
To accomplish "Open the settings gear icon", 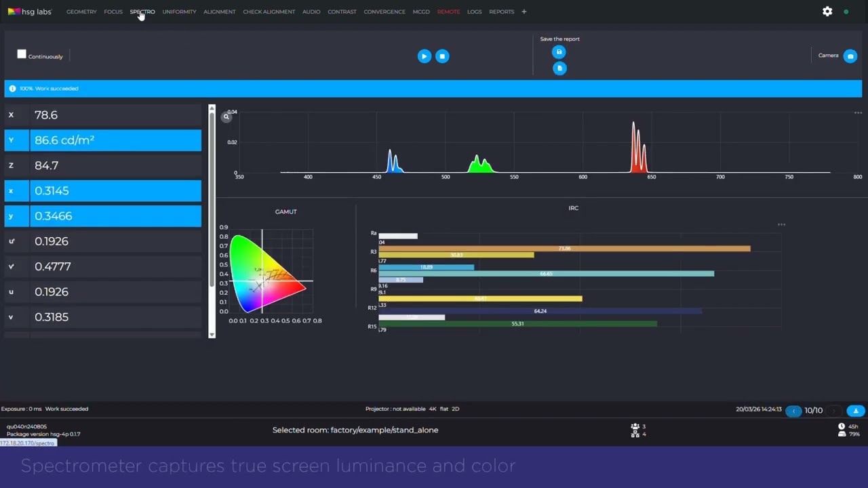I will point(827,12).
